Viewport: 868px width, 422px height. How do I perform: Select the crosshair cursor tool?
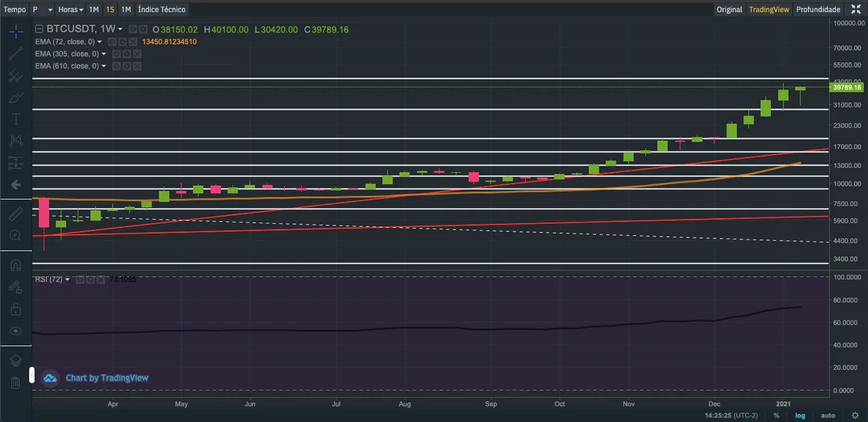pos(16,32)
